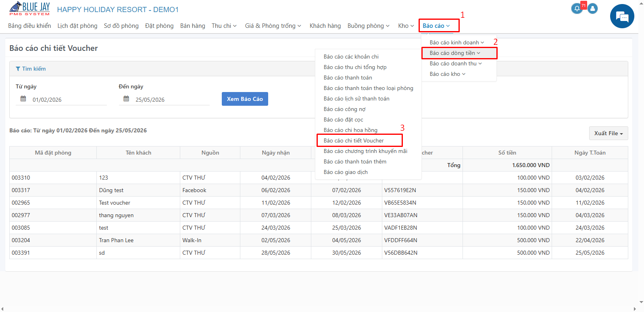This screenshot has height=312, width=644.
Task: Expand the Kho dropdown menu
Action: click(406, 26)
